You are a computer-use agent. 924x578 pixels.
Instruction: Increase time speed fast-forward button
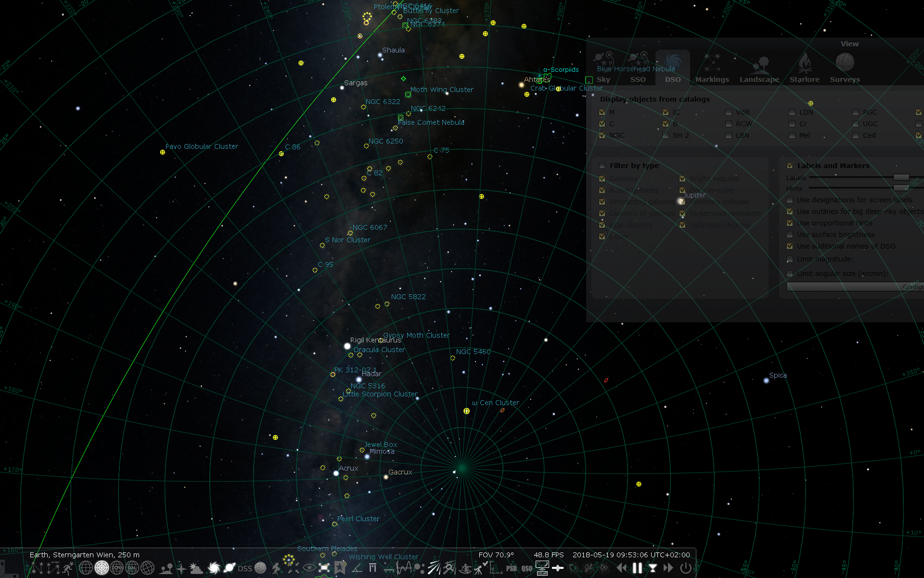(668, 568)
